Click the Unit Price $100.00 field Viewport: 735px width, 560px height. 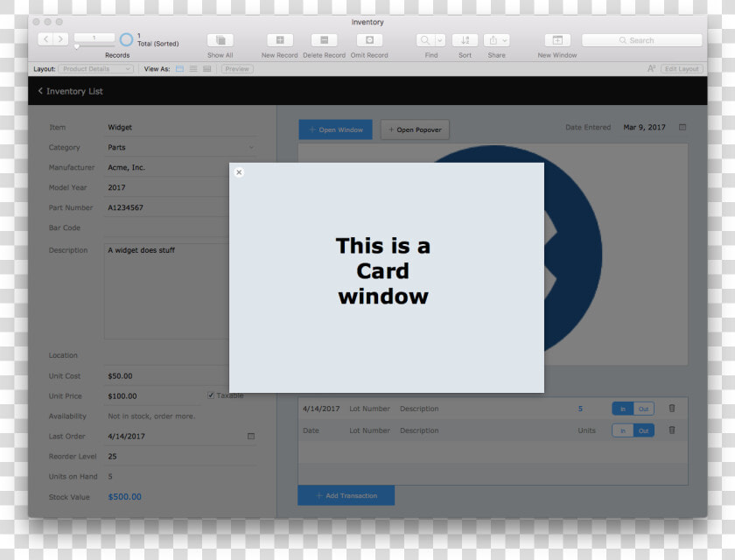point(152,396)
